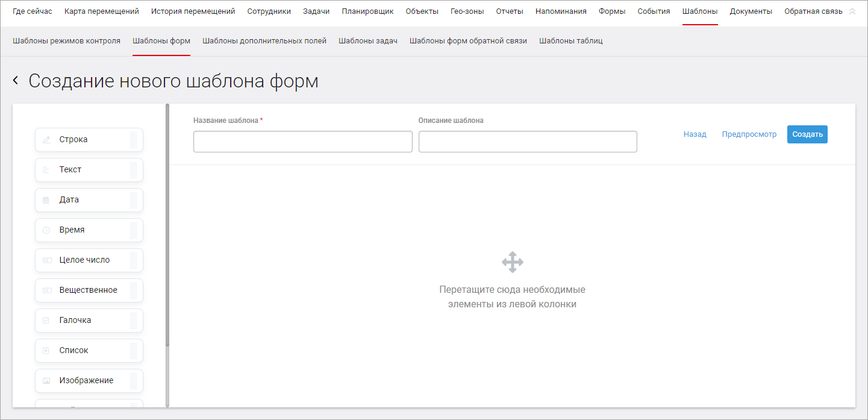Open the Сотрудники menu item

coord(269,11)
